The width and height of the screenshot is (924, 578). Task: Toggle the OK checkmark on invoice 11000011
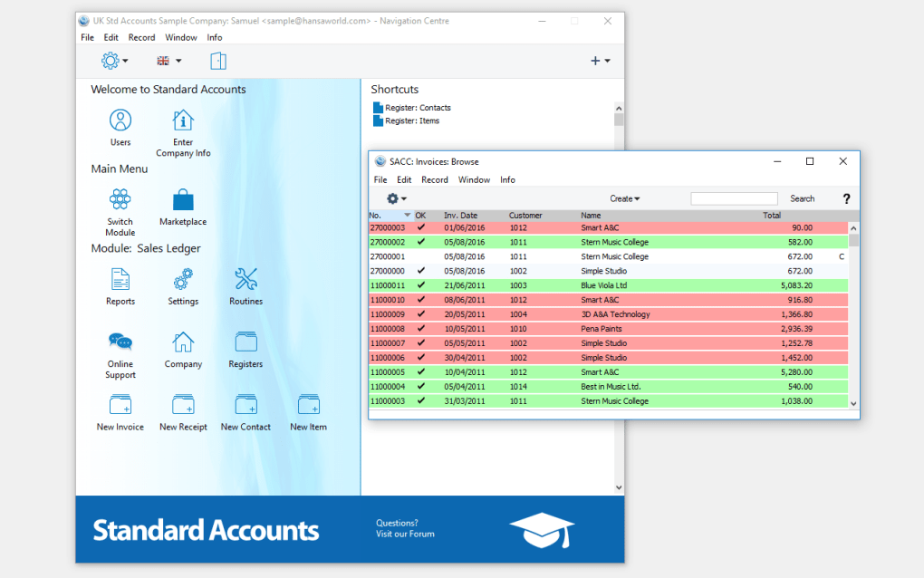419,285
